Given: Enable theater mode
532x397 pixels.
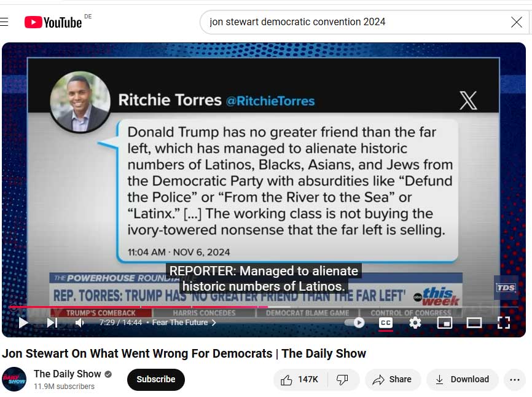Looking at the screenshot, I should click(x=474, y=323).
